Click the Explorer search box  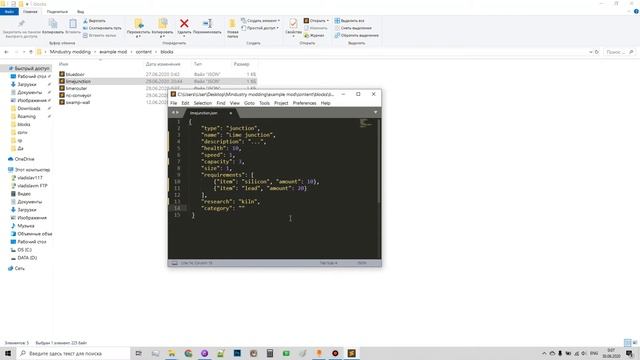[620, 52]
